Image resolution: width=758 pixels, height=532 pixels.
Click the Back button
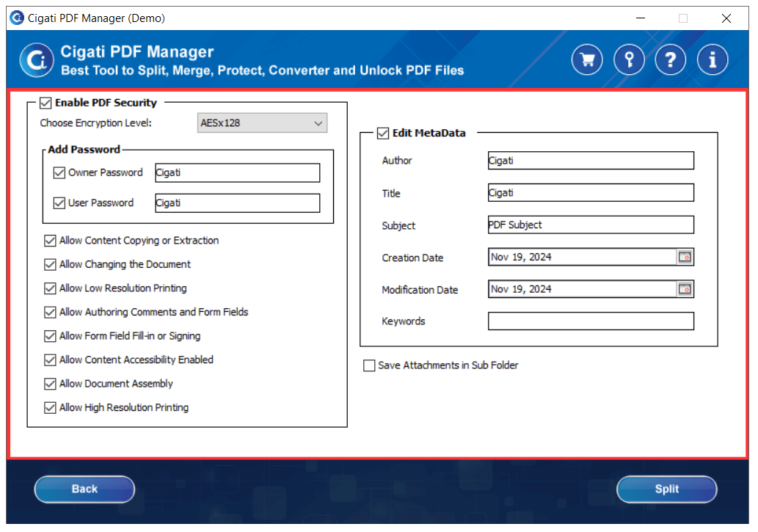tap(84, 489)
